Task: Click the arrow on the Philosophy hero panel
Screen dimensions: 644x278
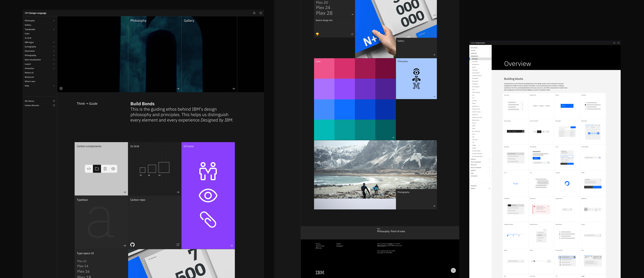Action: [178, 89]
